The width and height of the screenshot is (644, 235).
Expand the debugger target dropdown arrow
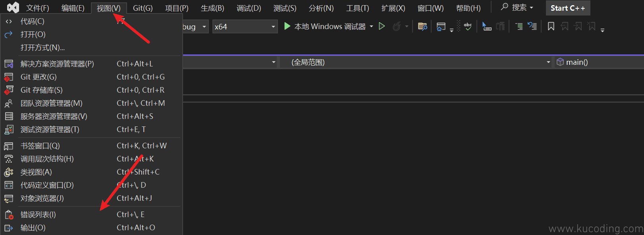(372, 27)
